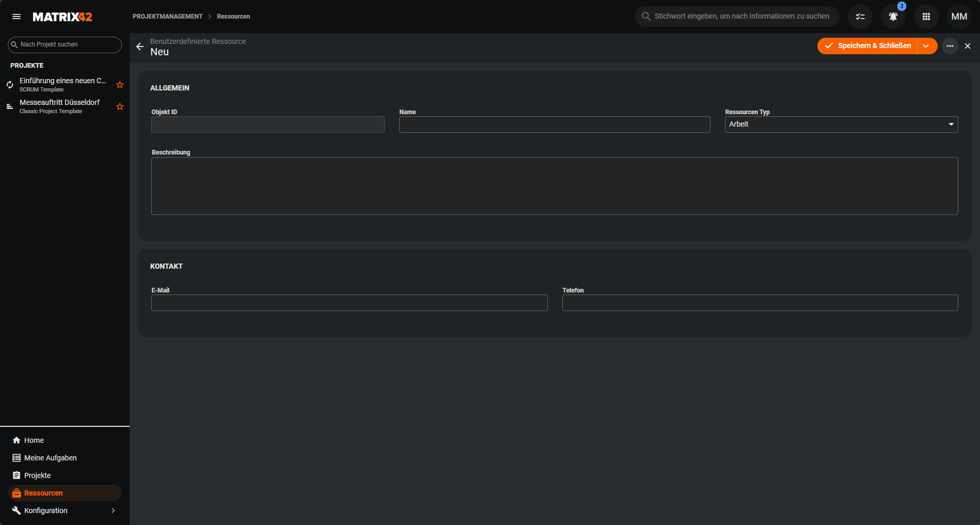The height and width of the screenshot is (525, 980).
Task: Open the hamburger navigation menu
Action: (x=17, y=17)
